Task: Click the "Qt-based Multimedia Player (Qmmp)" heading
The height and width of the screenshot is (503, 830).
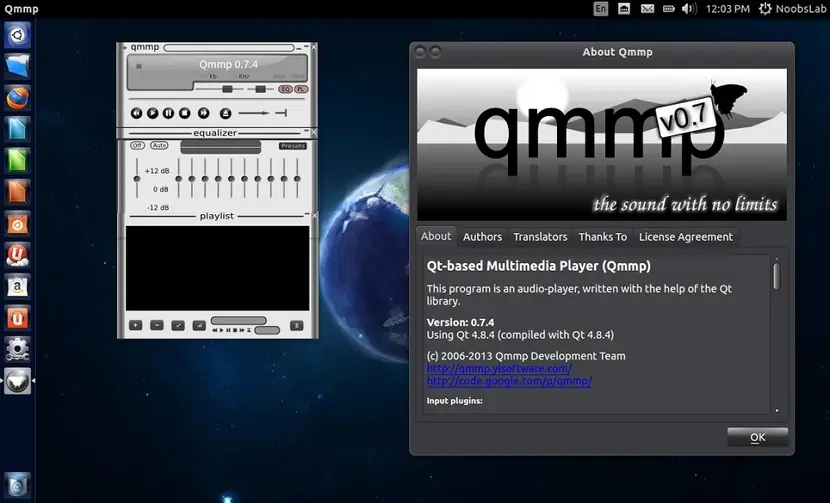Action: (x=539, y=266)
